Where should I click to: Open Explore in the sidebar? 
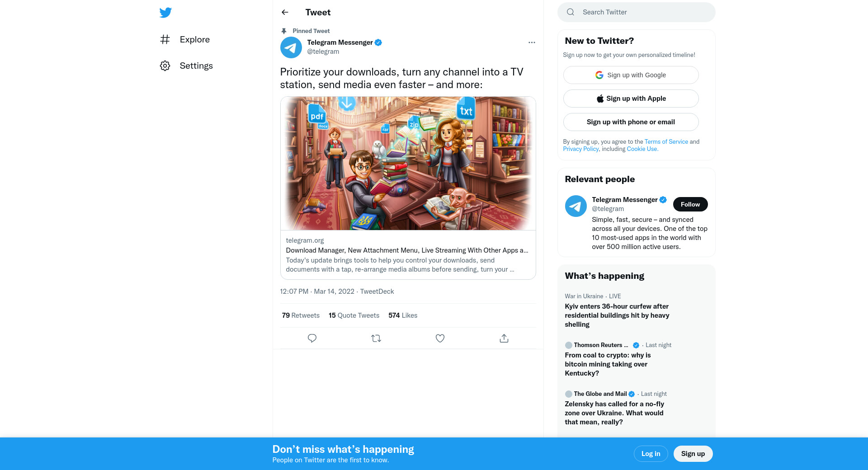coord(194,40)
